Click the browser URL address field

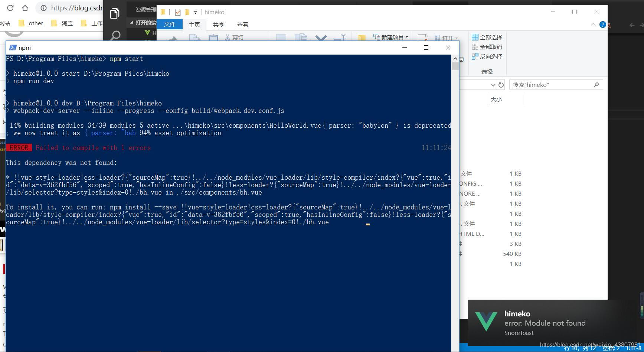pos(77,8)
